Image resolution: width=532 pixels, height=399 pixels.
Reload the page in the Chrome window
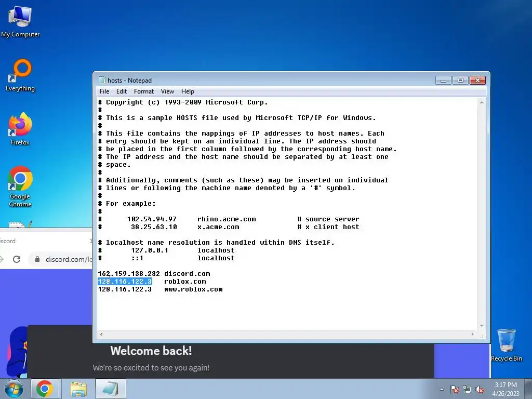click(17, 259)
